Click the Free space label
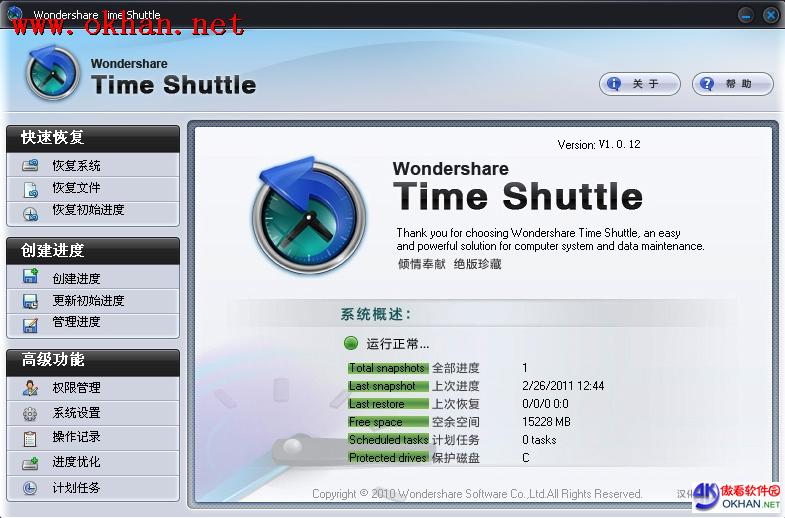This screenshot has height=518, width=785. (388, 422)
